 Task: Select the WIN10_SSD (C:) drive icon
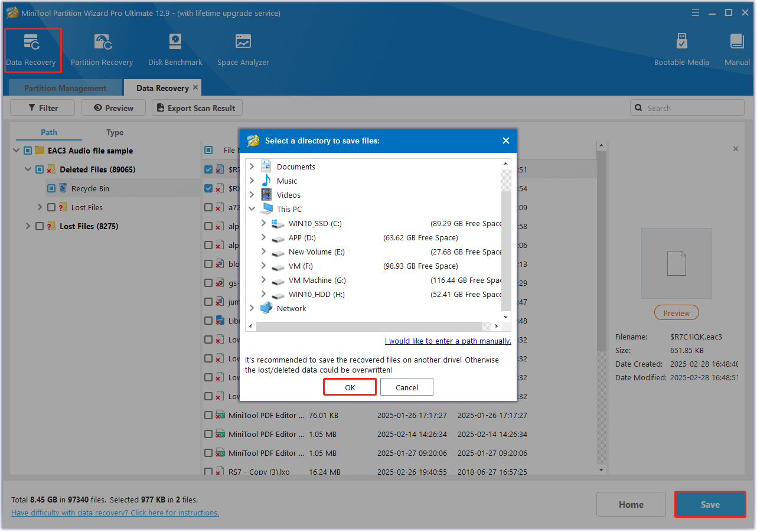(278, 224)
